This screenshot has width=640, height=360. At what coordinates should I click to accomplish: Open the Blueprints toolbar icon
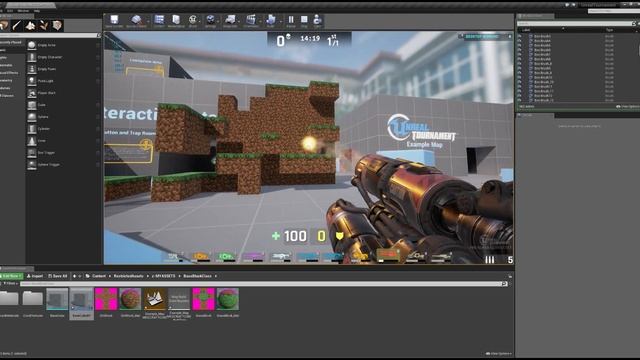[x=230, y=20]
